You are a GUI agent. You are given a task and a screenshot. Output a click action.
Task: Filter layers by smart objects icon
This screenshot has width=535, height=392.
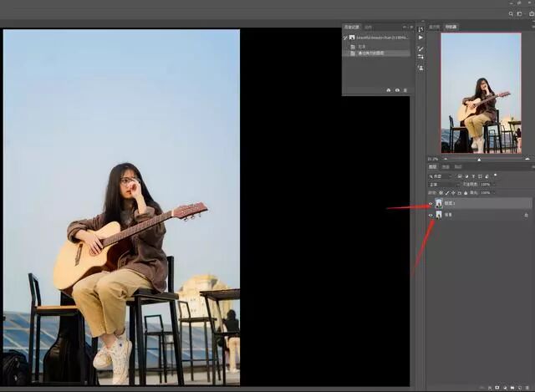487,176
